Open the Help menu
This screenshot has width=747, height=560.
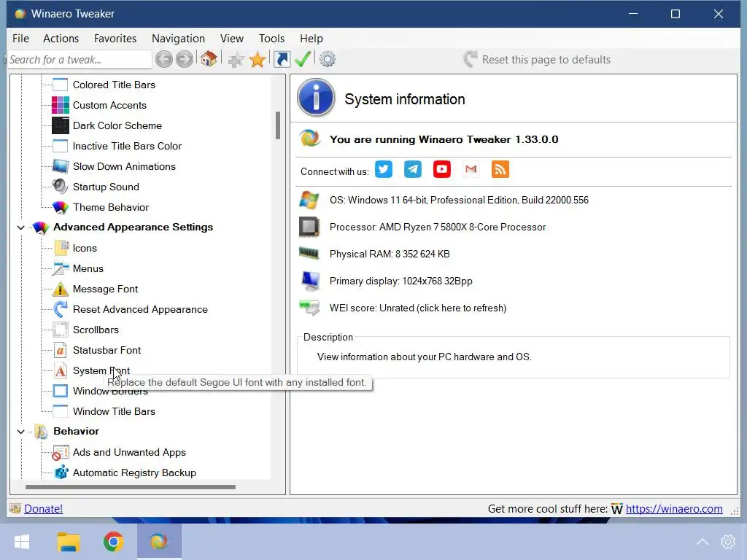coord(311,39)
